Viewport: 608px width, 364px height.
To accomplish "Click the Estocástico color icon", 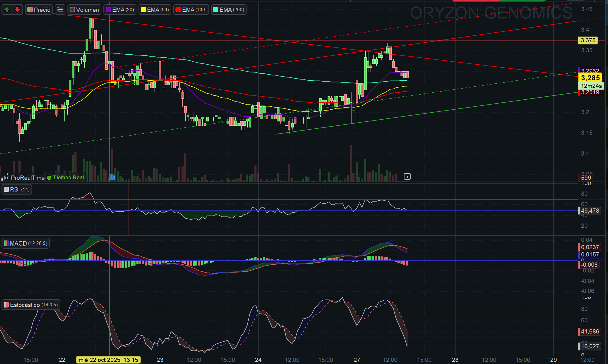I will click(x=6, y=305).
